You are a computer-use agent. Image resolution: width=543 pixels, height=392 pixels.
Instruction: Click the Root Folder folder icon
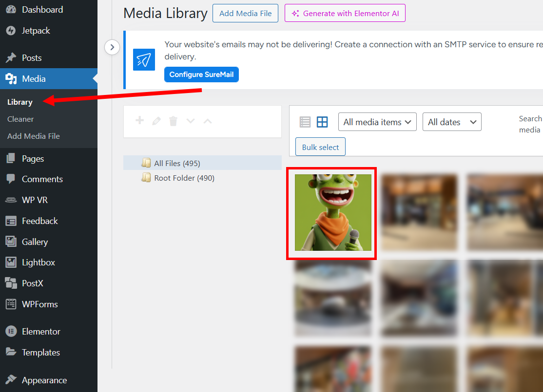[146, 177]
